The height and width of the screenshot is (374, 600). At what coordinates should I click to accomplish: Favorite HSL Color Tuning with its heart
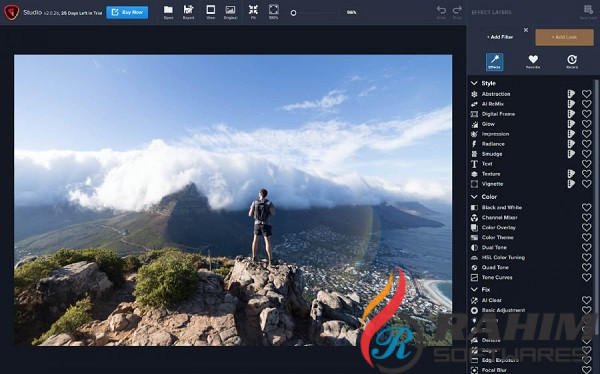[587, 257]
